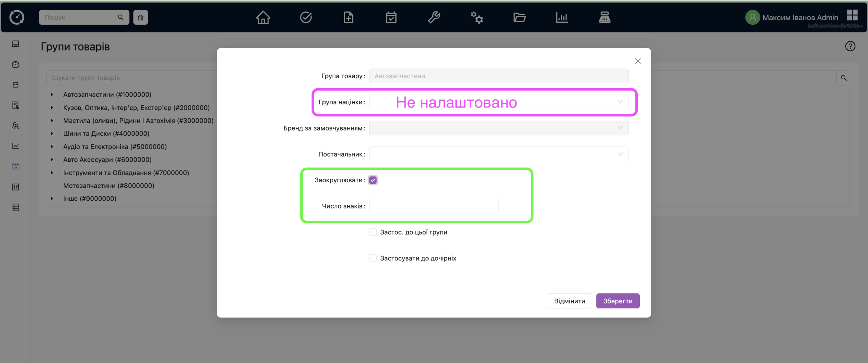Click the Відмінити button
This screenshot has width=868, height=363.
(569, 301)
